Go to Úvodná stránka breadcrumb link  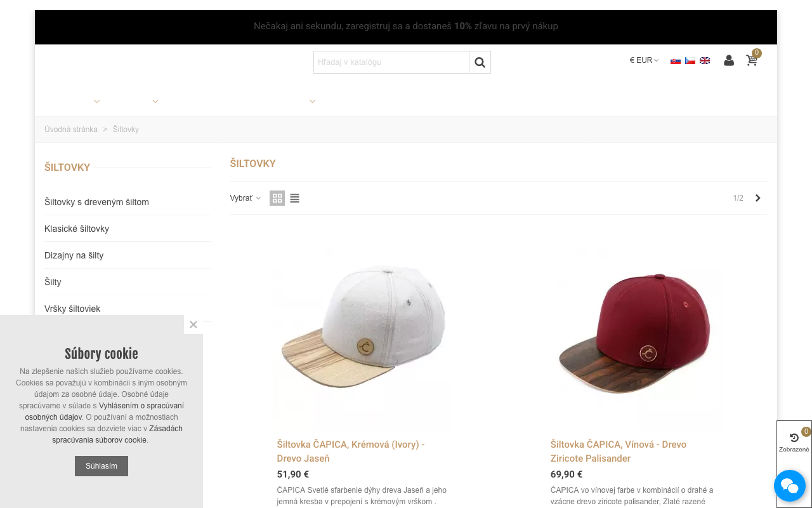71,130
